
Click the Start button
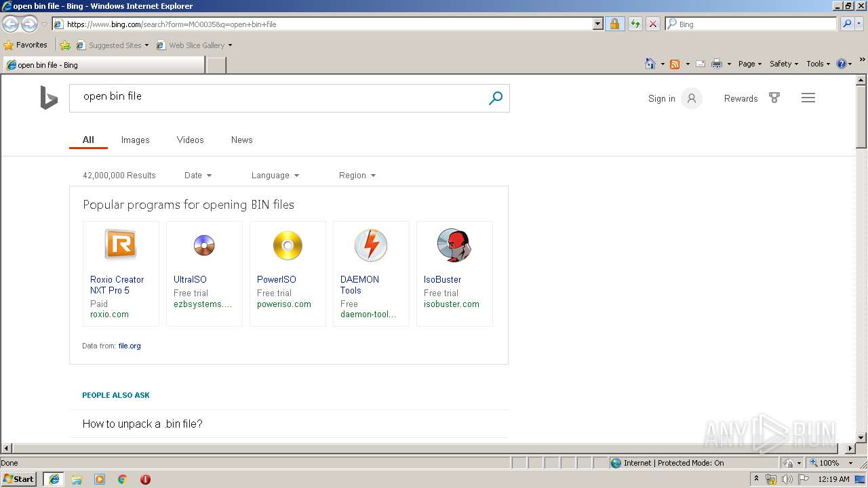pos(19,479)
